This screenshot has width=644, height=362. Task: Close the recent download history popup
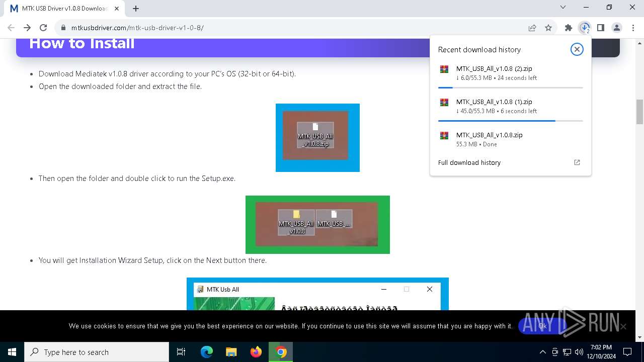(577, 49)
